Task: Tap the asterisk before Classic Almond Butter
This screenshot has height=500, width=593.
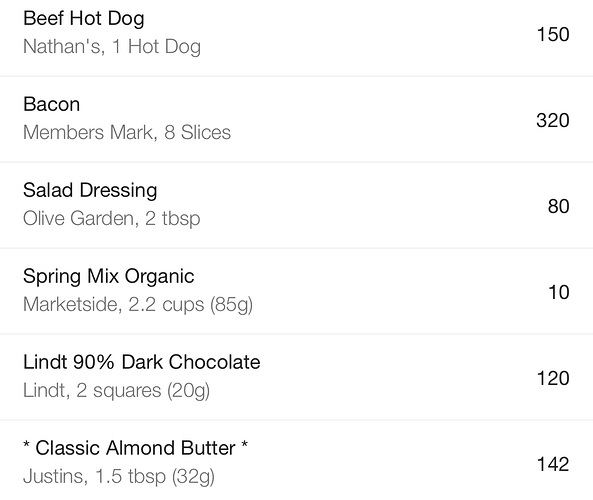Action: [26, 444]
